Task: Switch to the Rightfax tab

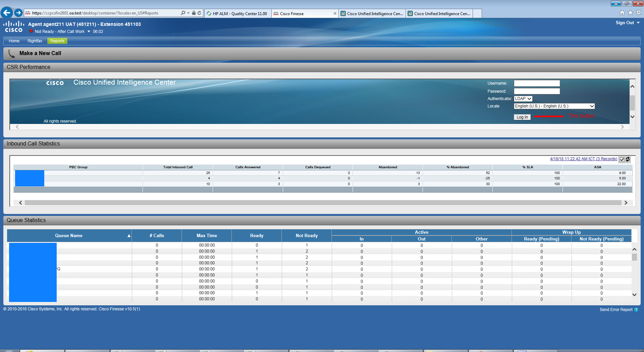Action: click(x=35, y=41)
